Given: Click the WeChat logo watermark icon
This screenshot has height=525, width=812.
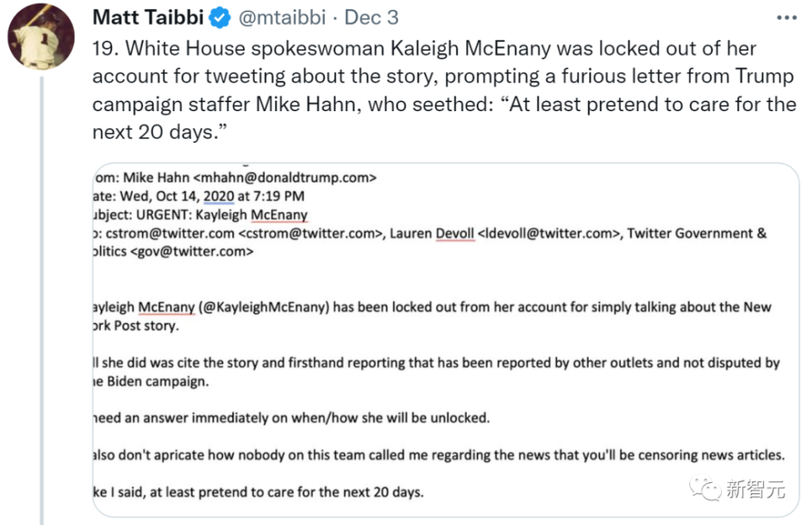Looking at the screenshot, I should 705,488.
